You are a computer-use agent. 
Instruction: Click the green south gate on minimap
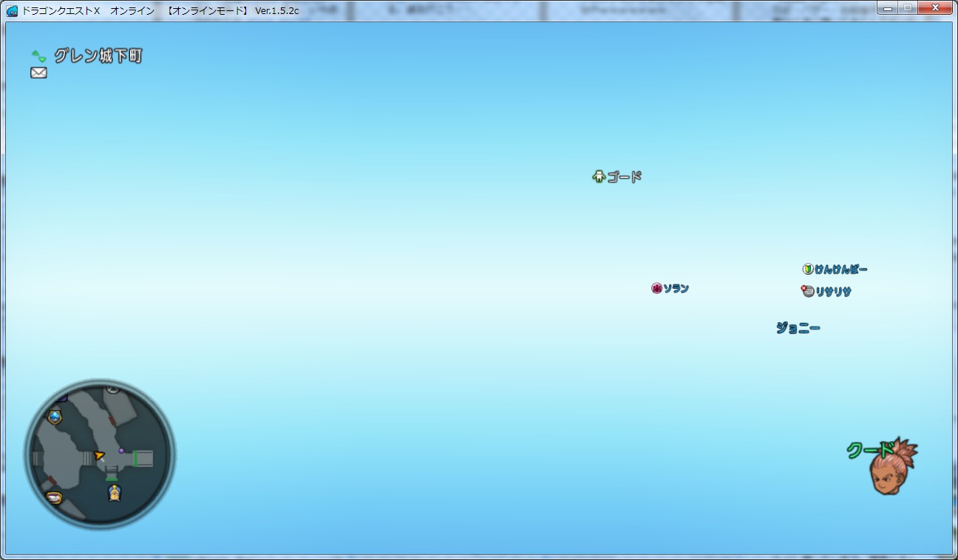(111, 479)
